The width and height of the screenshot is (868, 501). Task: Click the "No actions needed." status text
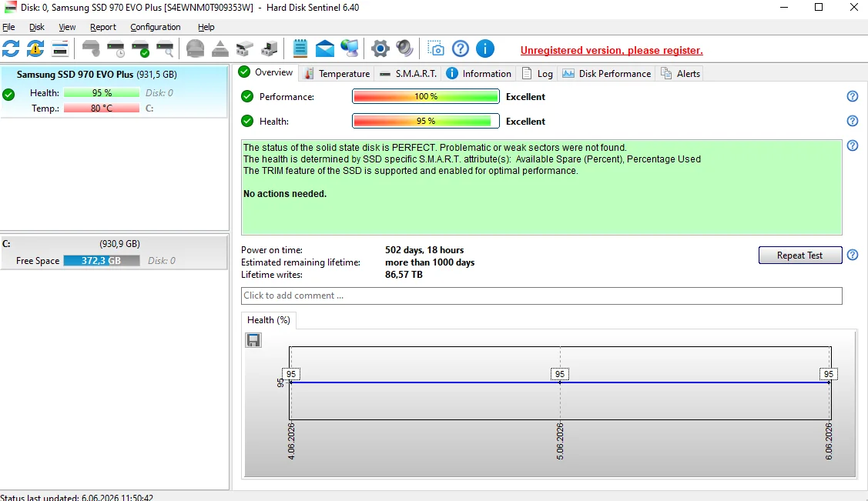click(x=285, y=193)
